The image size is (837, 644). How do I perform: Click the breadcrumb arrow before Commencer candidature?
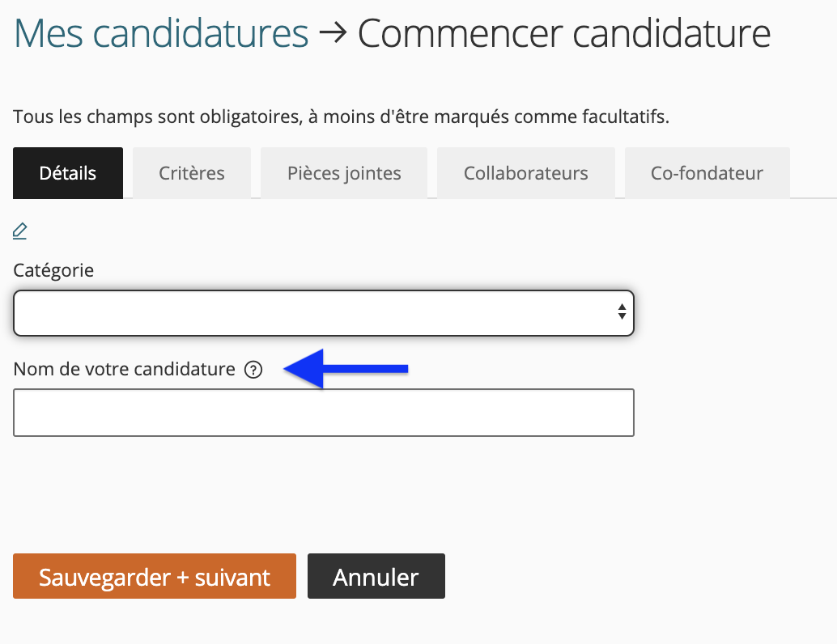tap(333, 33)
